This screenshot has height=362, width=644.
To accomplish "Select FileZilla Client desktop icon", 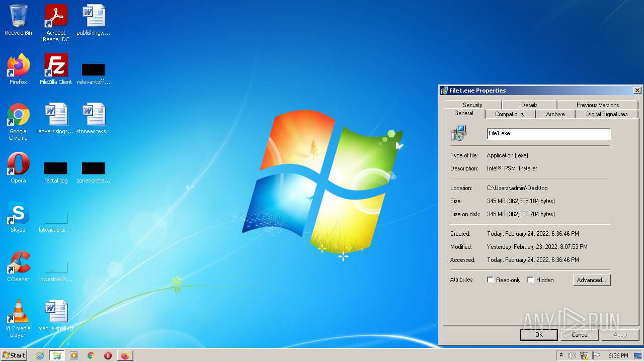I will tap(56, 69).
